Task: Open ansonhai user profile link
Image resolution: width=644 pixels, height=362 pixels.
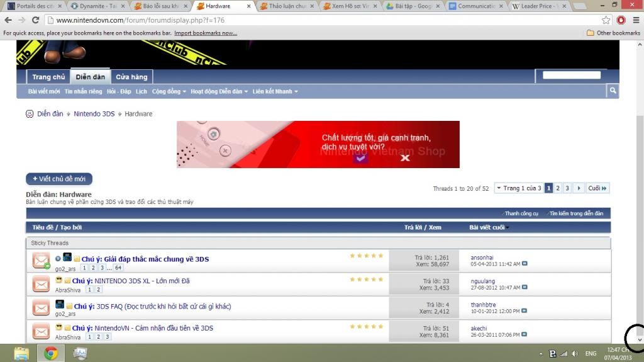Action: [x=482, y=257]
